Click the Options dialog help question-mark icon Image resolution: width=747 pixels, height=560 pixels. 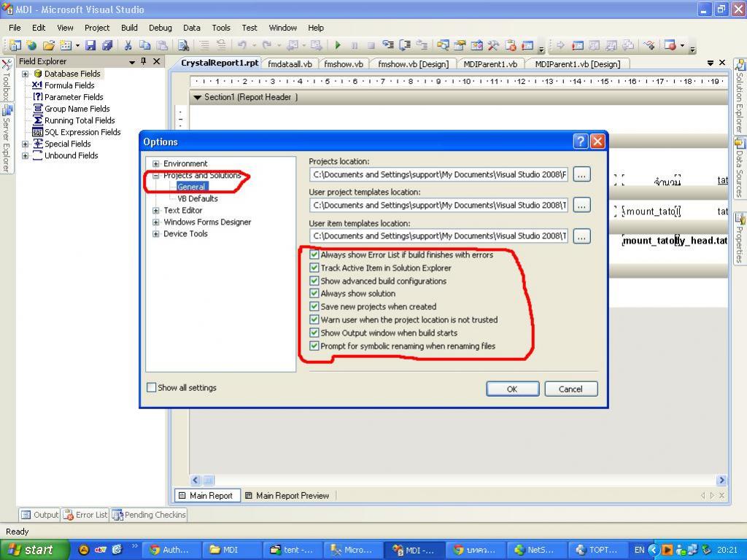pos(580,141)
